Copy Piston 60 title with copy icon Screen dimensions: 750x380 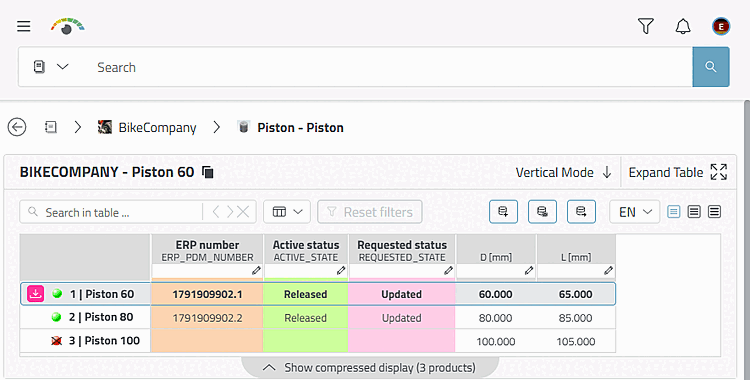coord(208,172)
